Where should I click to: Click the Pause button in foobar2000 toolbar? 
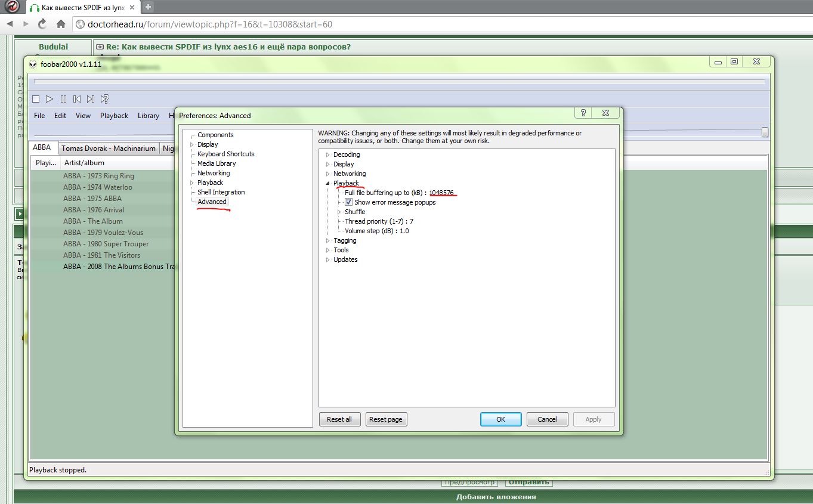[63, 99]
